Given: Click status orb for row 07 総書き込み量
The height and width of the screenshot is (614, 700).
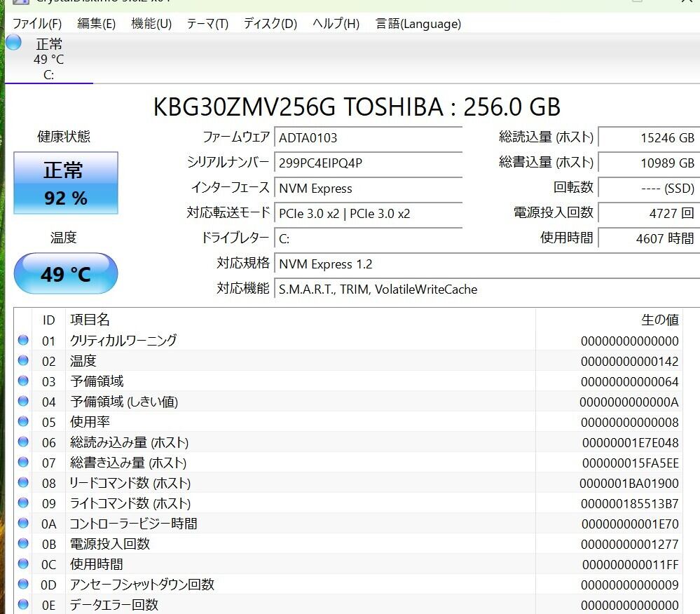Looking at the screenshot, I should 23,462.
